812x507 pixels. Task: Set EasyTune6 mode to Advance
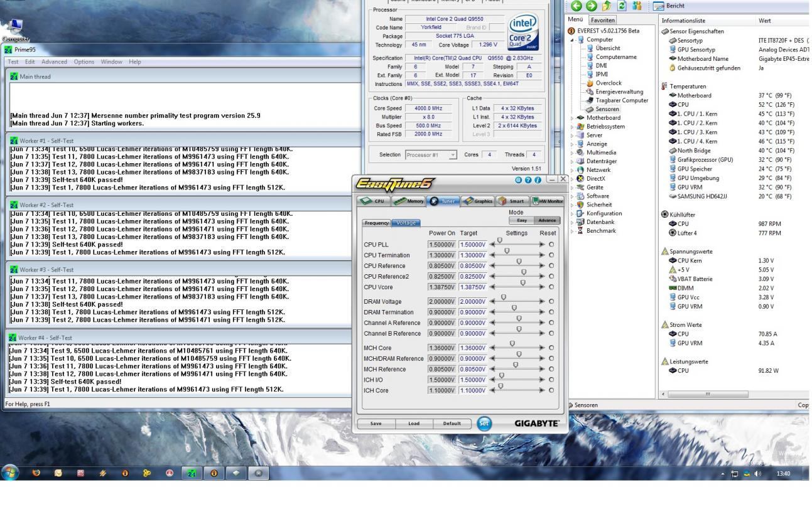547,220
